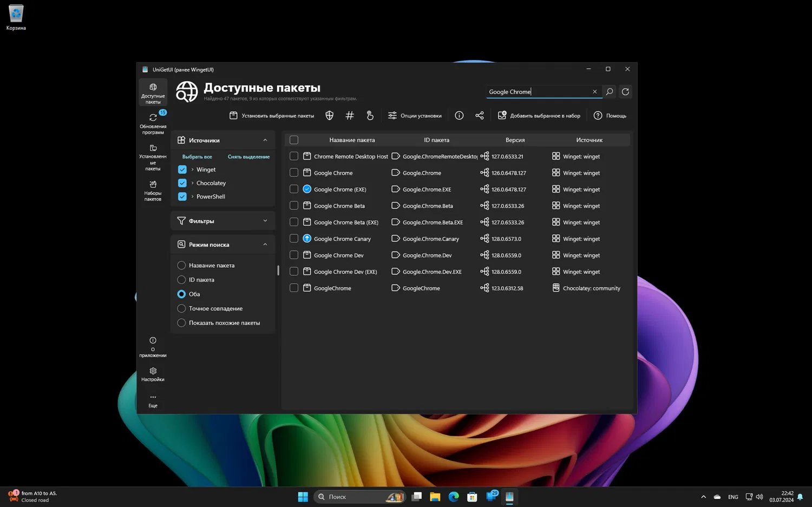This screenshot has width=812, height=507.
Task: Clear the search field with X icon
Action: [x=594, y=92]
